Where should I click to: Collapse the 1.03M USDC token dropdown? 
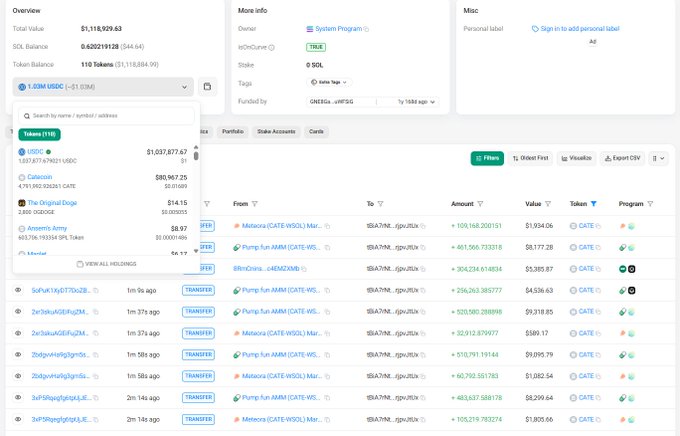point(103,87)
